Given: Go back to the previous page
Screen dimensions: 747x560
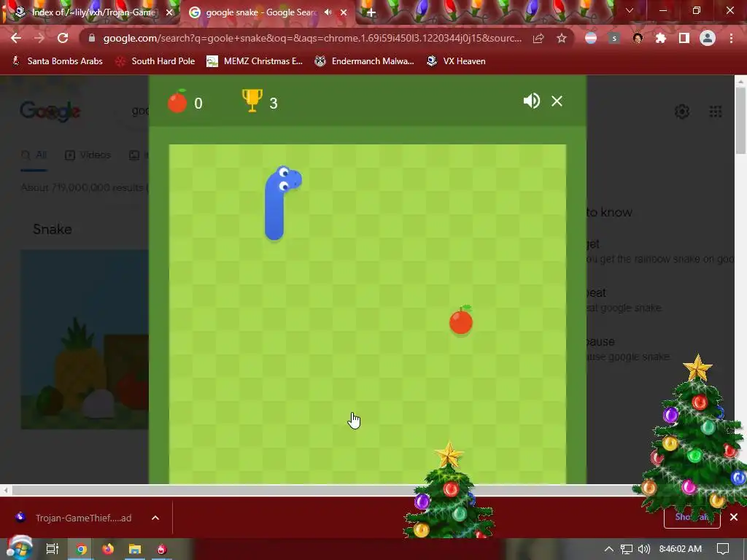Looking at the screenshot, I should point(16,38).
